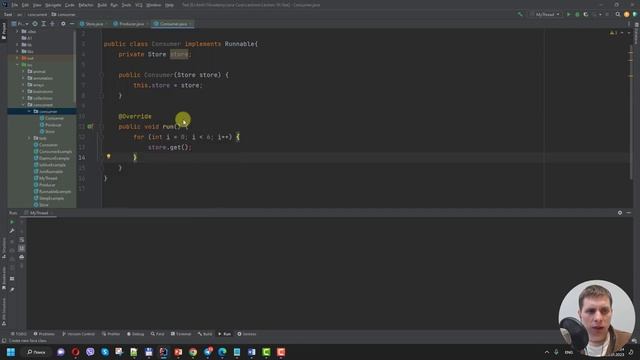Open the RunnableExample class in tree
The height and width of the screenshot is (360, 640).
coord(52,191)
